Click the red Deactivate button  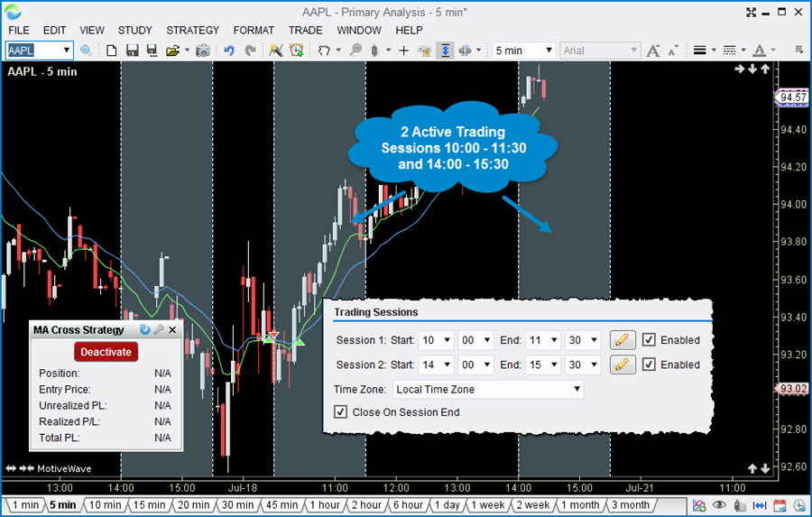pos(106,352)
